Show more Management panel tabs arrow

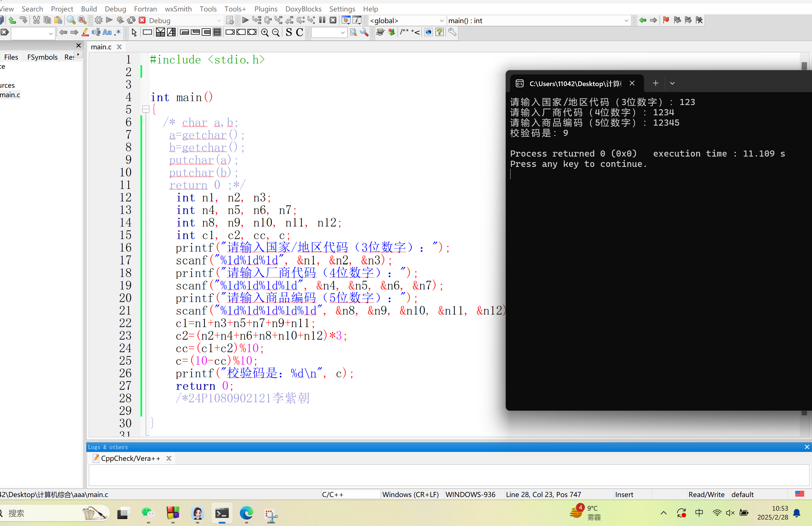click(79, 55)
